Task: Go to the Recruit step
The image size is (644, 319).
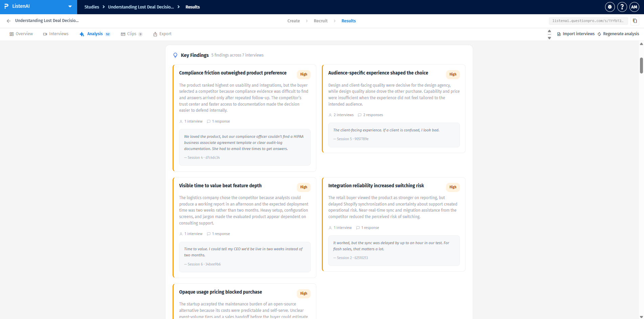Action: pos(320,21)
